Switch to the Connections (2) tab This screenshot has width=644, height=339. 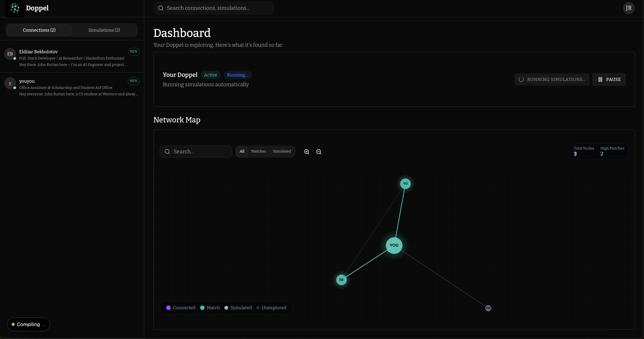click(39, 30)
